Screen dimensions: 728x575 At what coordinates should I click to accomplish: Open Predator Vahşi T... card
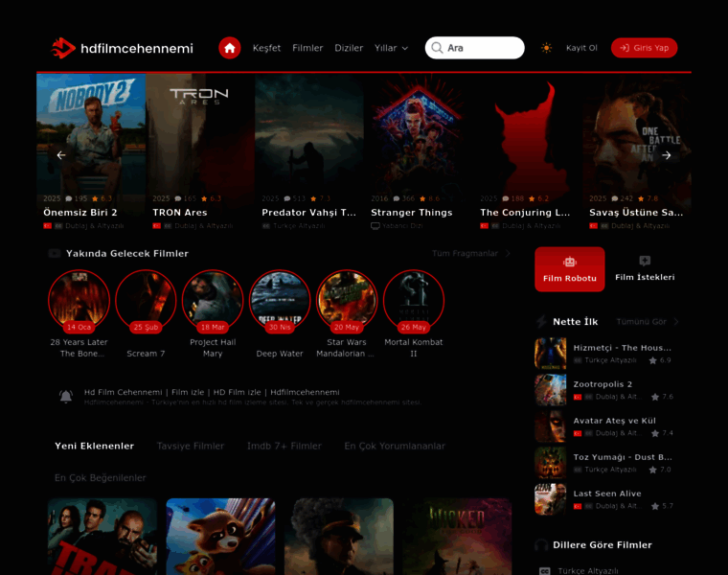click(x=309, y=153)
